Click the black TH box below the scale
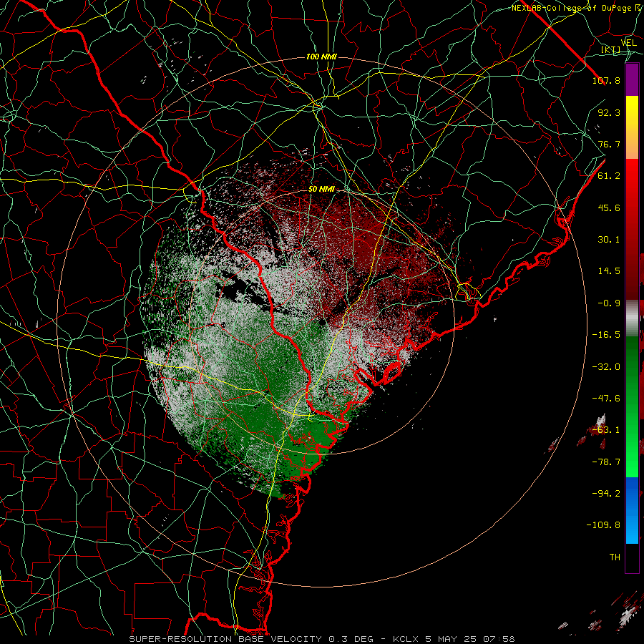Image resolution: width=644 pixels, height=644 pixels. (632, 558)
